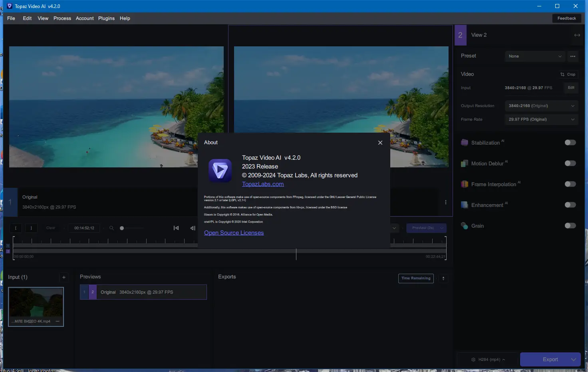Close the About dialog
The width and height of the screenshot is (588, 372).
click(x=380, y=143)
